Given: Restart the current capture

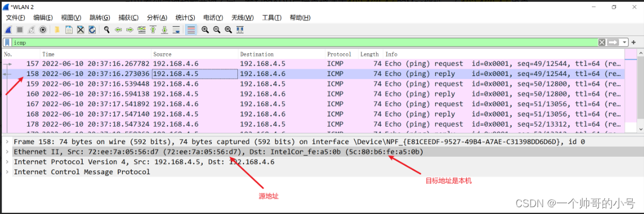Looking at the screenshot, I should tap(31, 30).
